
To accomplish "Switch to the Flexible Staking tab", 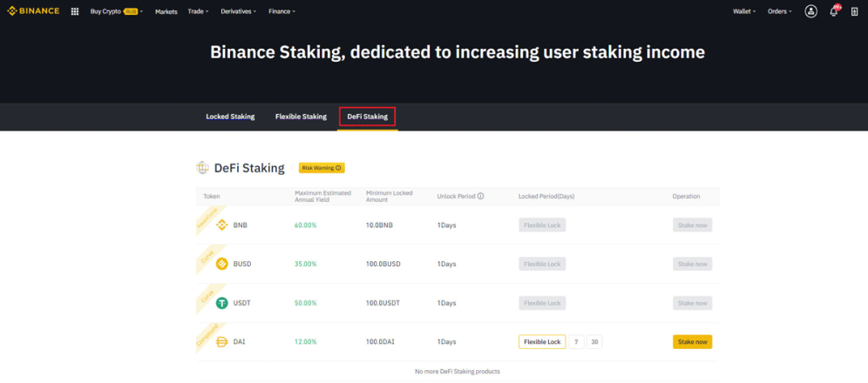I will pyautogui.click(x=301, y=117).
